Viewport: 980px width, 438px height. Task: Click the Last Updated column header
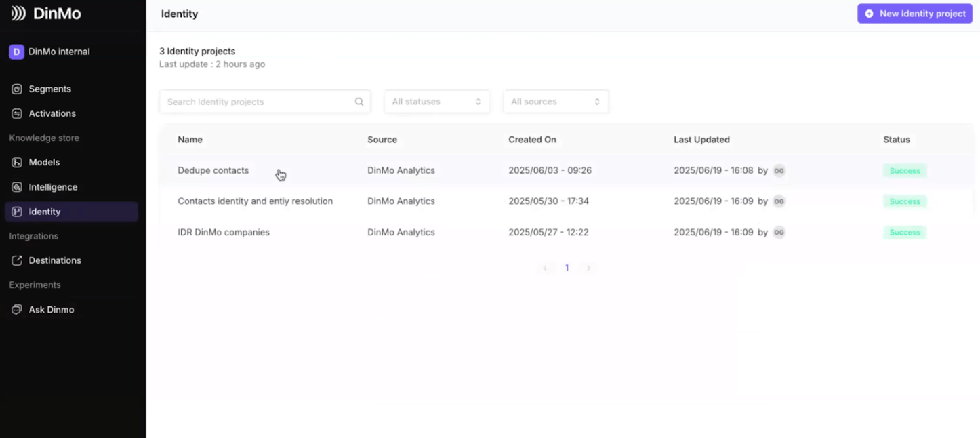click(x=701, y=140)
